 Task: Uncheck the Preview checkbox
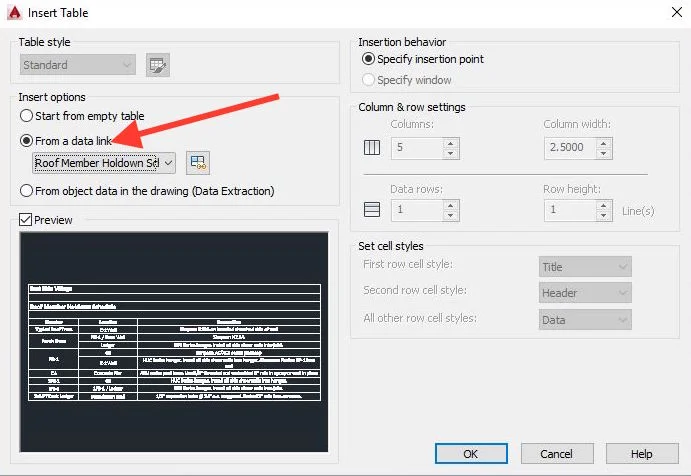pos(26,219)
